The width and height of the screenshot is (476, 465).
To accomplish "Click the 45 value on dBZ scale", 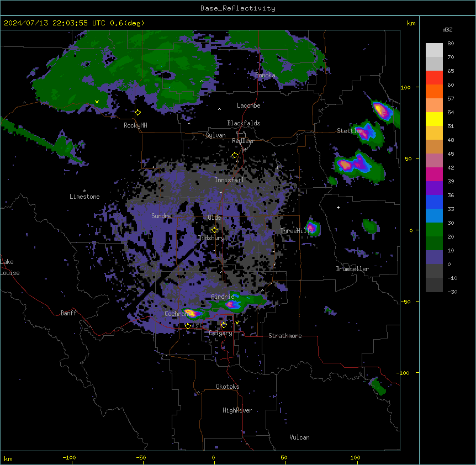I will point(451,154).
